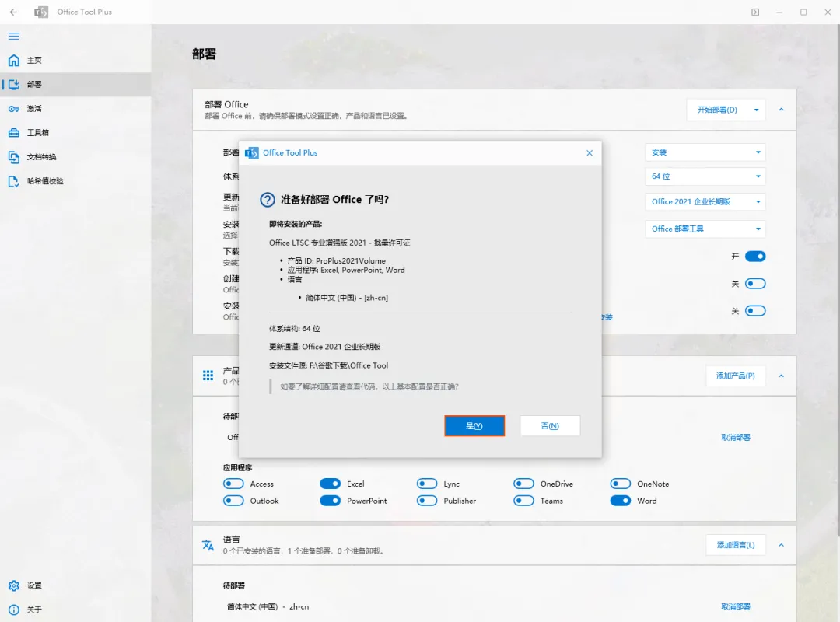
Task: Click the dialog question mark icon
Action: [x=268, y=200]
